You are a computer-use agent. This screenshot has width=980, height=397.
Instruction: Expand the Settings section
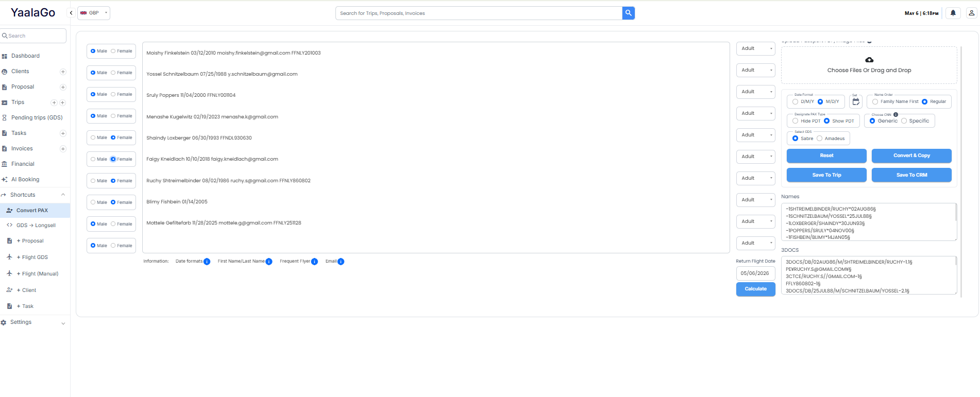tap(63, 323)
